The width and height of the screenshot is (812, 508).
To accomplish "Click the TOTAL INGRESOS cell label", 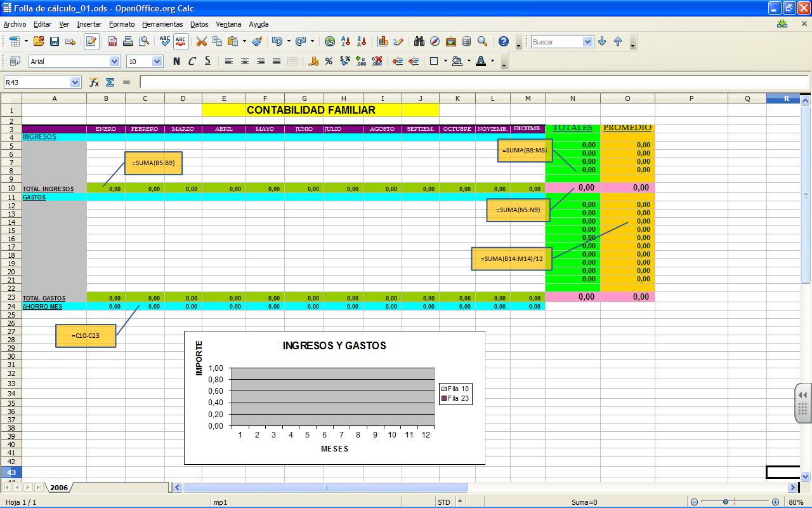I will [48, 189].
